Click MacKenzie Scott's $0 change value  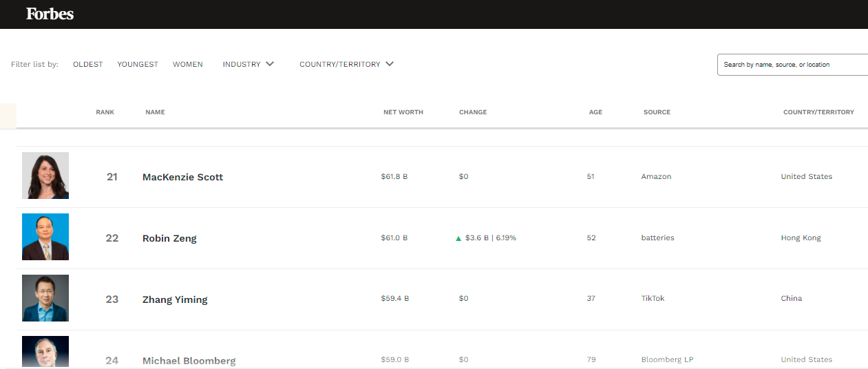pos(463,177)
